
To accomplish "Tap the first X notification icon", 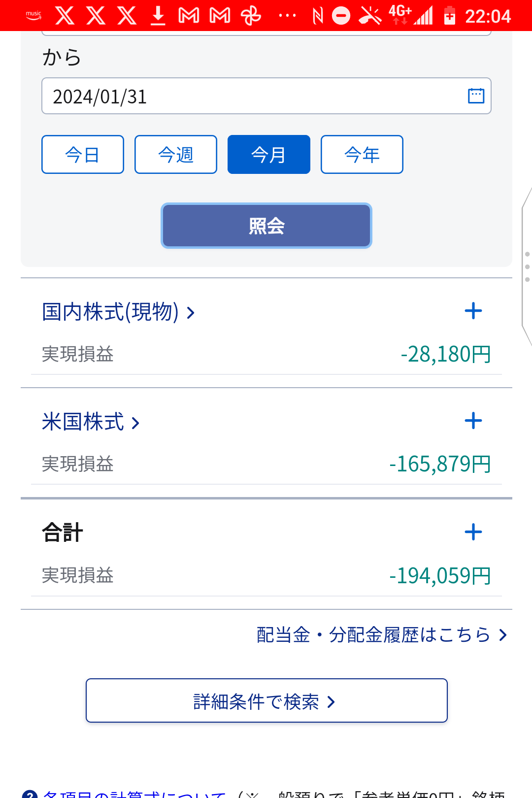I will 65,16.
